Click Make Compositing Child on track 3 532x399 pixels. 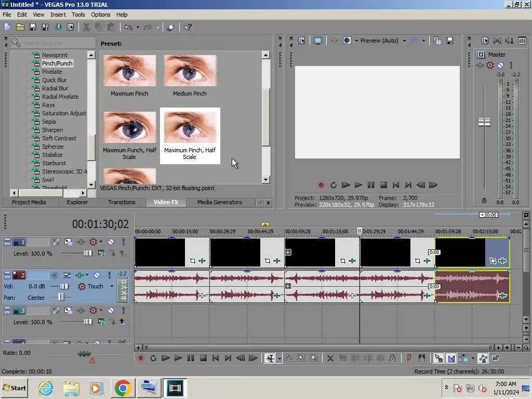click(x=123, y=322)
